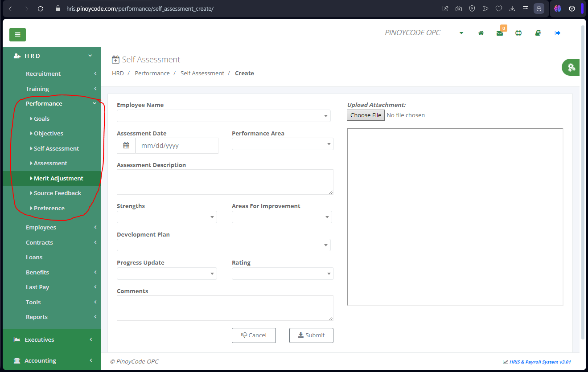Screen dimensions: 588x372
Task: Expand the Recruitment submenu
Action: pyautogui.click(x=52, y=74)
